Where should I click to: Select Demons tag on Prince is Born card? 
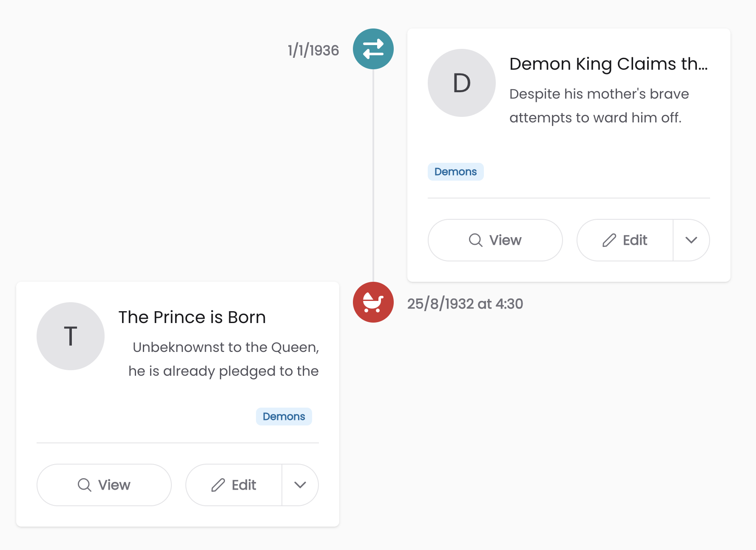click(x=284, y=417)
